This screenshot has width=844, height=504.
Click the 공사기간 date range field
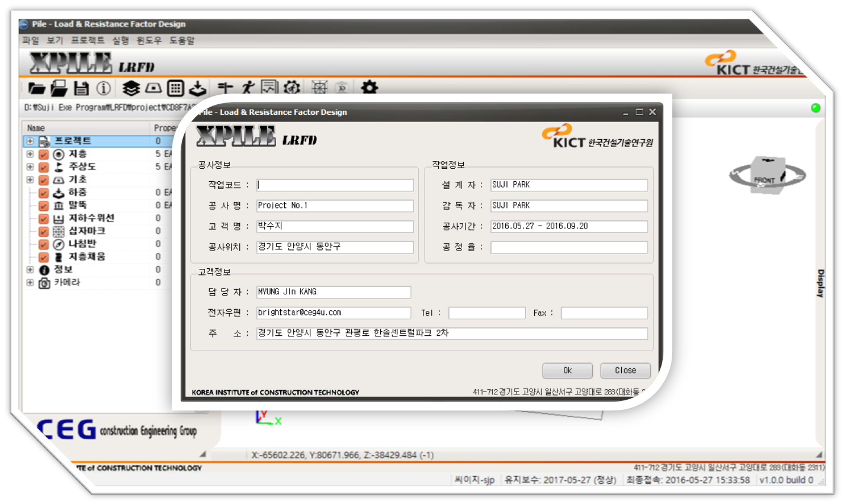(569, 227)
